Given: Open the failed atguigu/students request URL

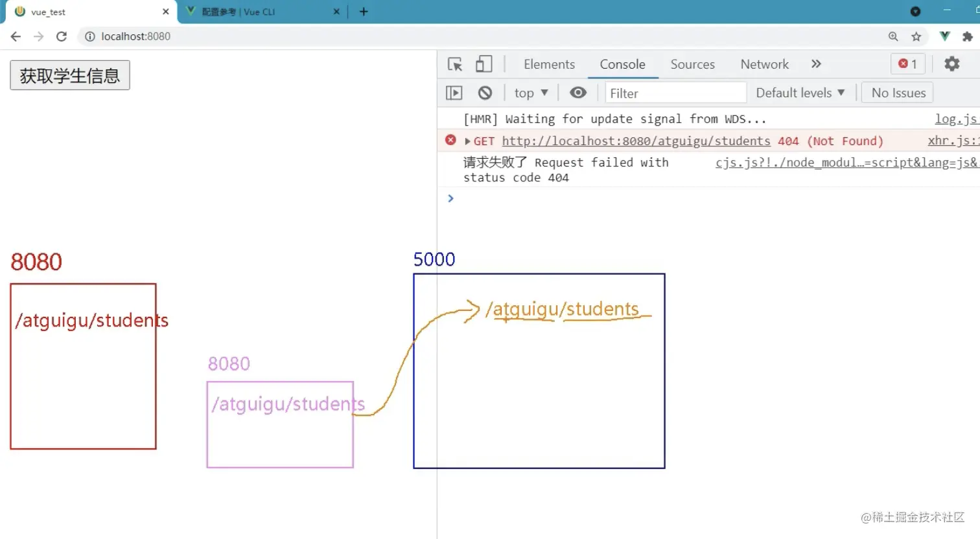Looking at the screenshot, I should 636,141.
